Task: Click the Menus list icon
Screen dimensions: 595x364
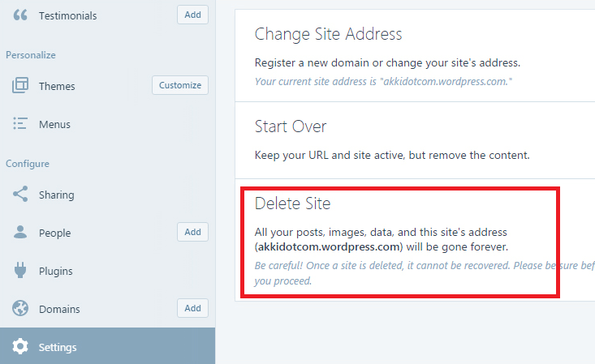Action: (20, 123)
